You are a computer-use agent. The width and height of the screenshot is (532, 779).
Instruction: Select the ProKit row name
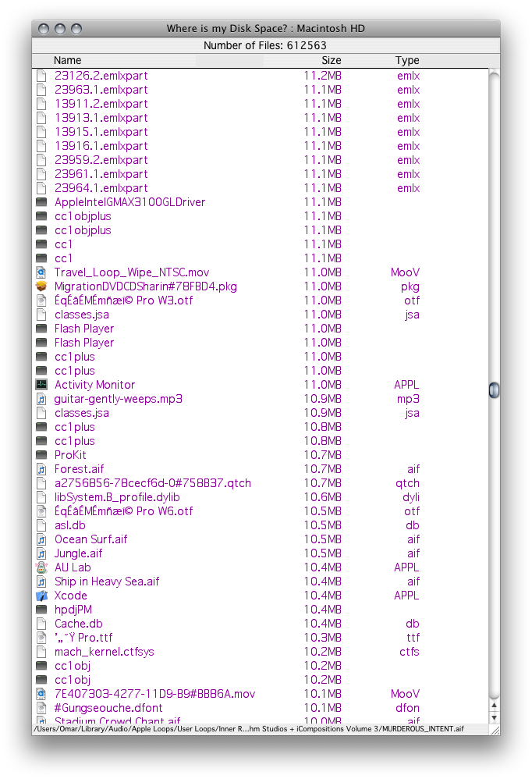(x=70, y=455)
